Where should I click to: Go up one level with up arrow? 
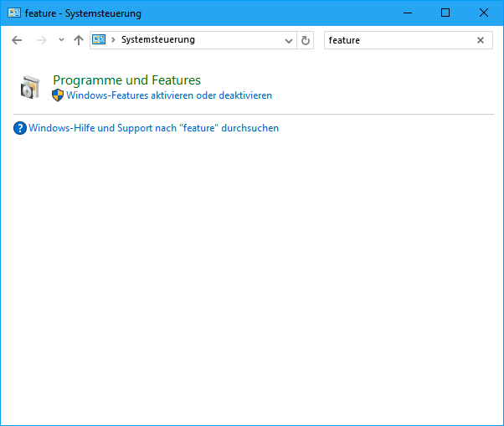(x=79, y=40)
